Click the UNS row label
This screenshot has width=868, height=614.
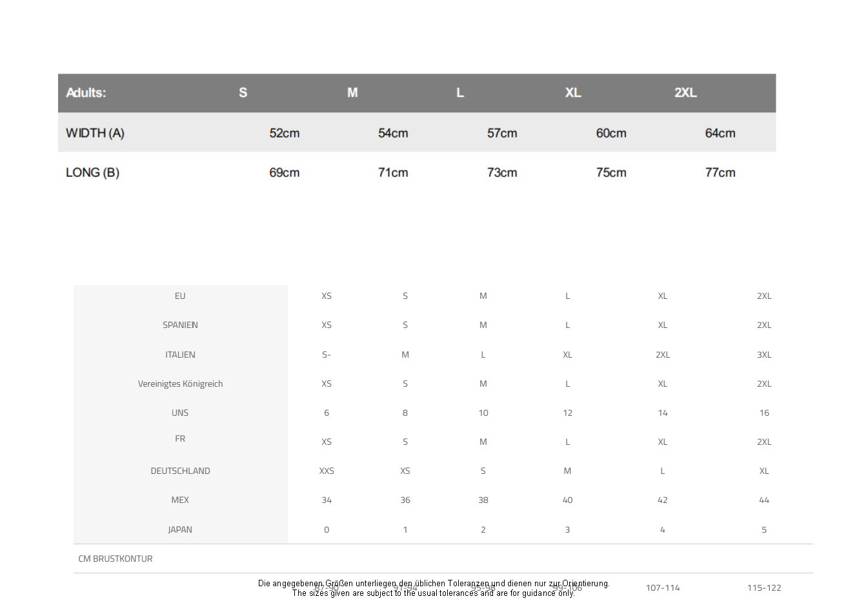point(180,413)
